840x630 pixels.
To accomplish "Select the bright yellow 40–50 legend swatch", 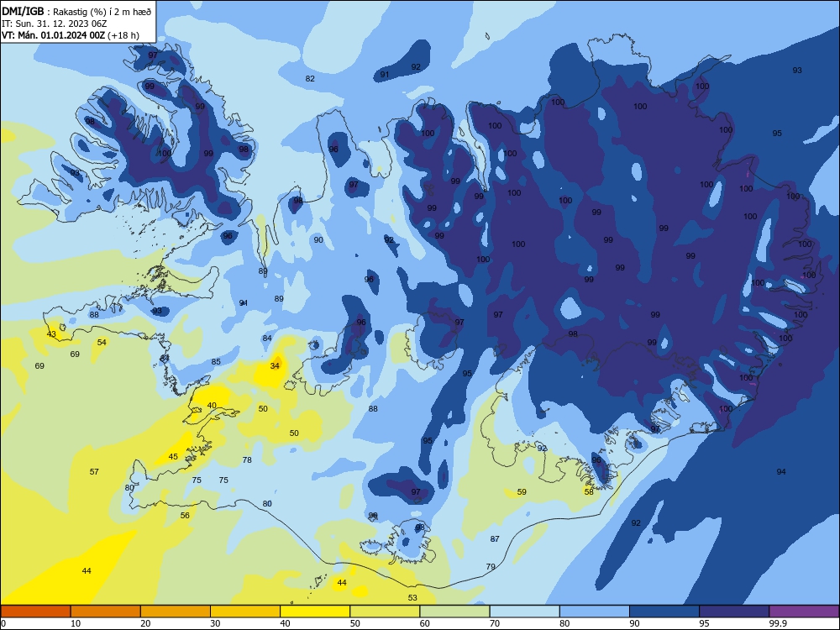I will (315, 612).
